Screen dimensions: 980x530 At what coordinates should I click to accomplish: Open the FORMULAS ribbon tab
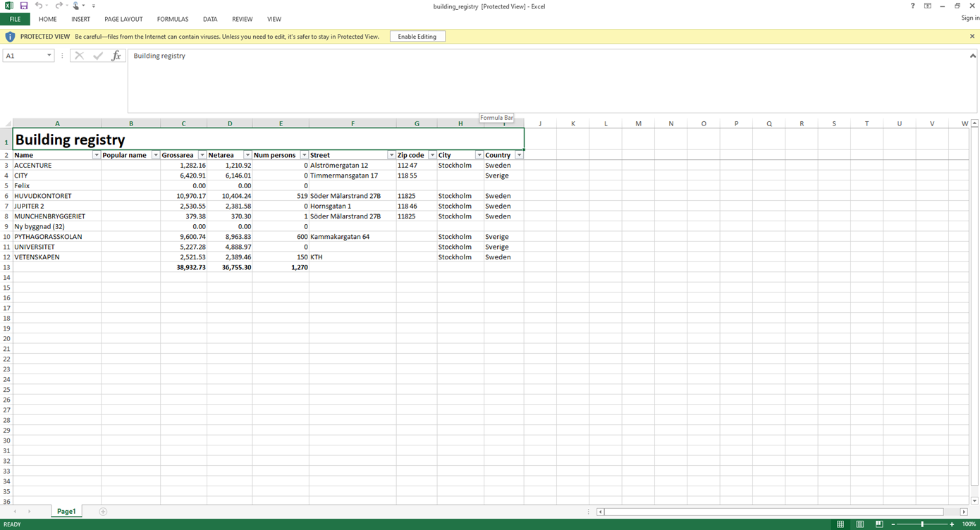click(x=173, y=19)
